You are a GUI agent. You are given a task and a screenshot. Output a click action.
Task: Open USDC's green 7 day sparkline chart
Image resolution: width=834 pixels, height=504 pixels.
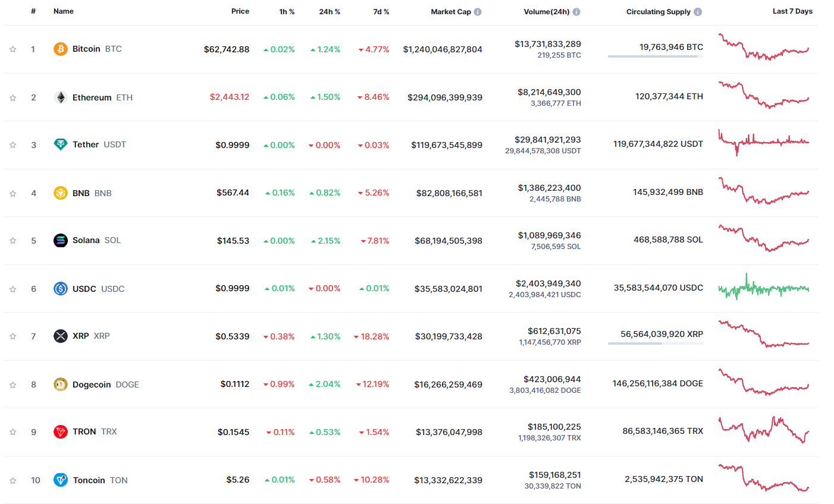pyautogui.click(x=764, y=287)
